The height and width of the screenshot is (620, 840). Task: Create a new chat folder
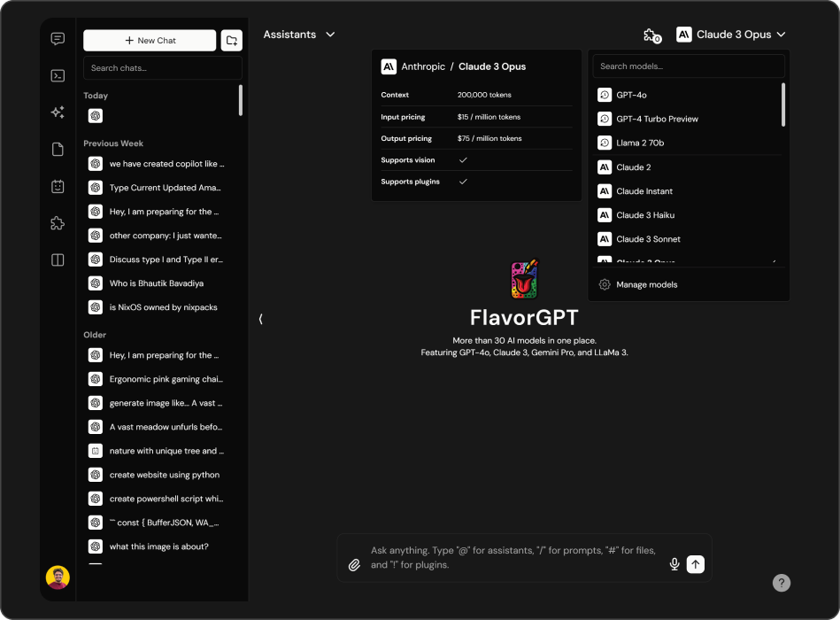click(231, 40)
